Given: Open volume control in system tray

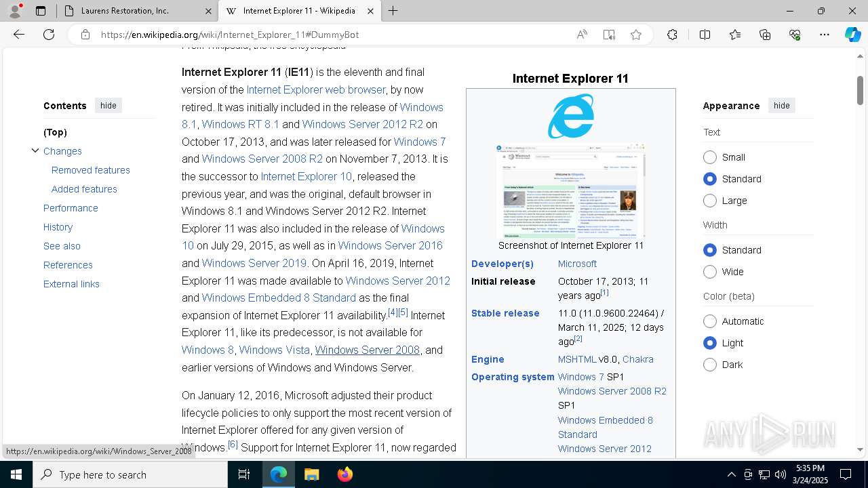Looking at the screenshot, I should coord(781,474).
